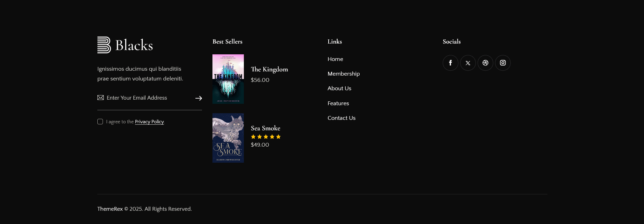644x224 pixels.
Task: Open the Features footer link
Action: [x=338, y=103]
